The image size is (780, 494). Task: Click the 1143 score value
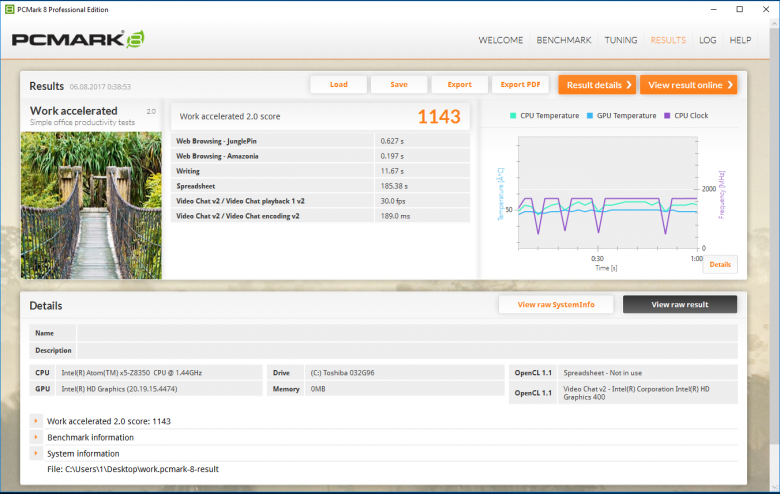pyautogui.click(x=439, y=117)
